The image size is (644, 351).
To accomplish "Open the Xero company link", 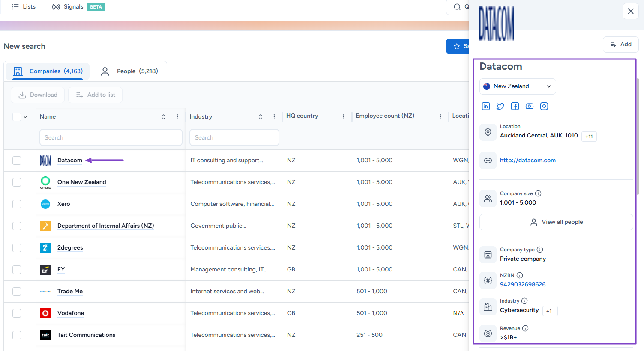I will (64, 204).
